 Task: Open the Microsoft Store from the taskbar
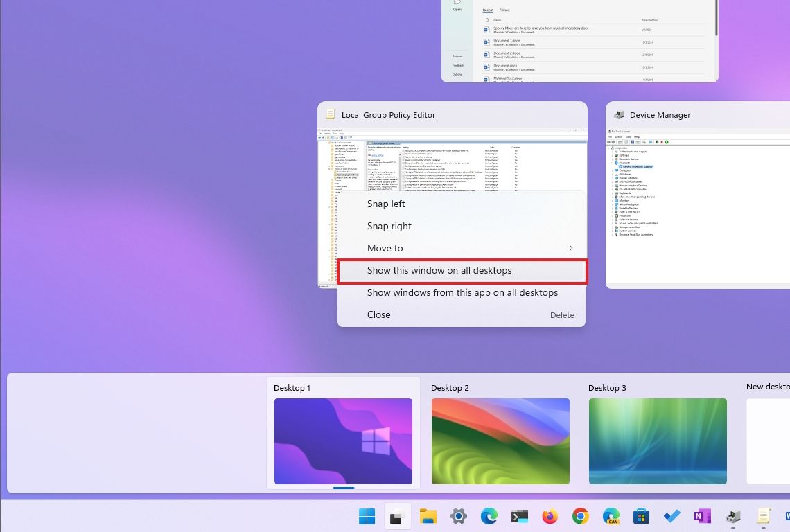pyautogui.click(x=641, y=516)
